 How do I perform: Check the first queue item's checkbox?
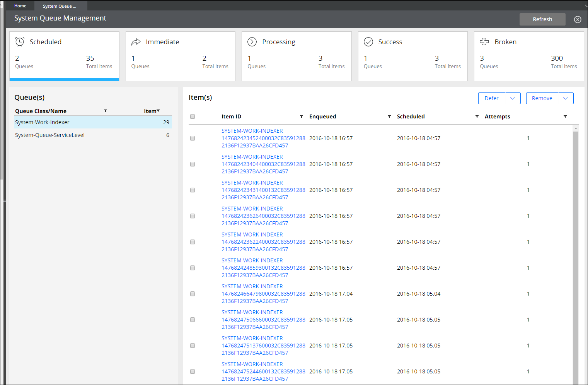[x=192, y=138]
